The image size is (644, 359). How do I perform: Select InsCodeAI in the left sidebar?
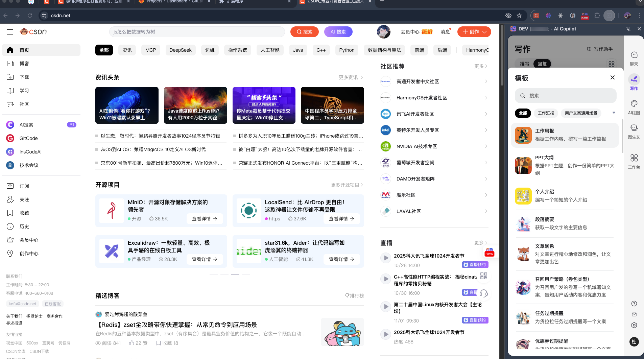click(30, 152)
